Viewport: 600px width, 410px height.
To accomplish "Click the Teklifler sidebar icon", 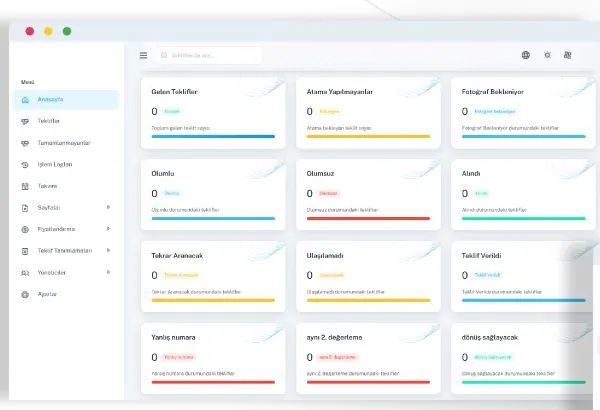I will [25, 121].
